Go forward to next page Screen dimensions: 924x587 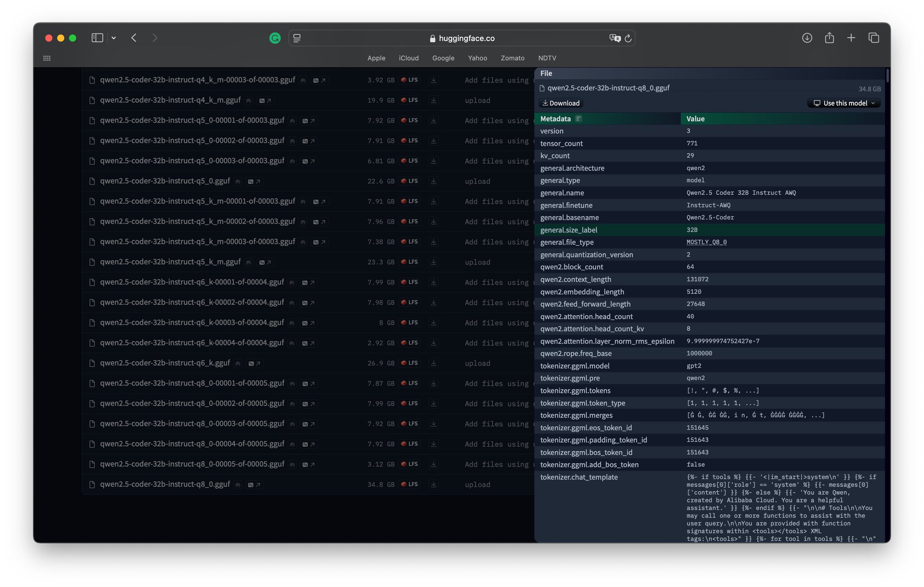point(155,38)
